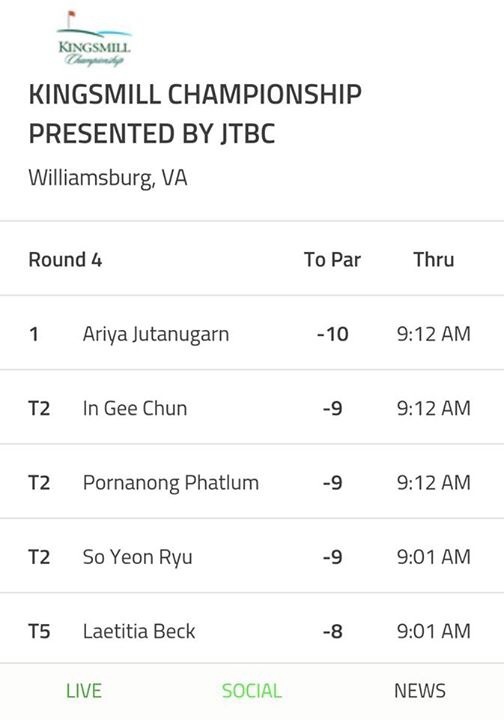
Task: Switch to the SOCIAL tab
Action: pos(252,691)
